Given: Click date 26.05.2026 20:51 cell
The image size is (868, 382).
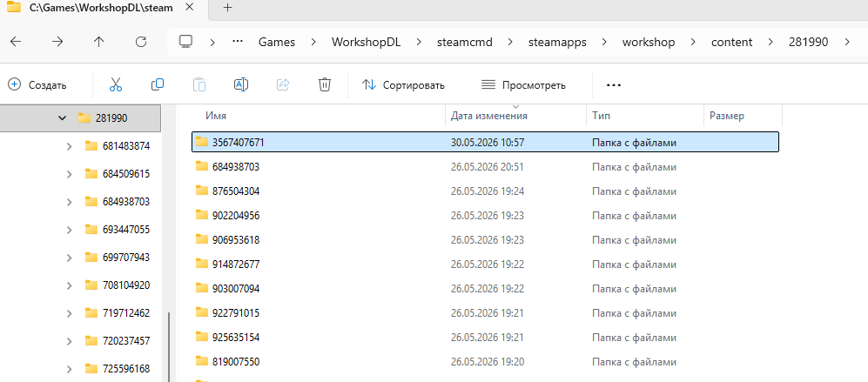Looking at the screenshot, I should [488, 167].
